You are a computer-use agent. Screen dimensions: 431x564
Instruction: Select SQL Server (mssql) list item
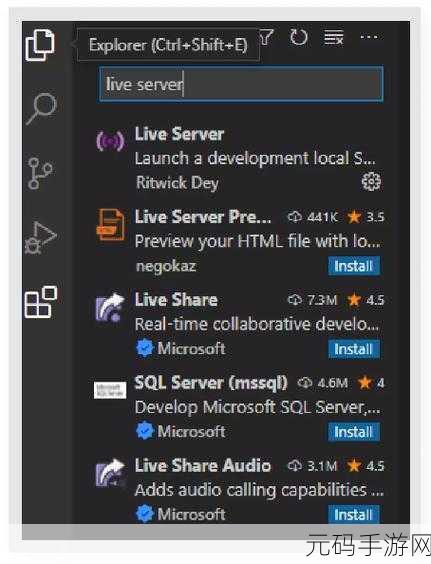tap(239, 407)
